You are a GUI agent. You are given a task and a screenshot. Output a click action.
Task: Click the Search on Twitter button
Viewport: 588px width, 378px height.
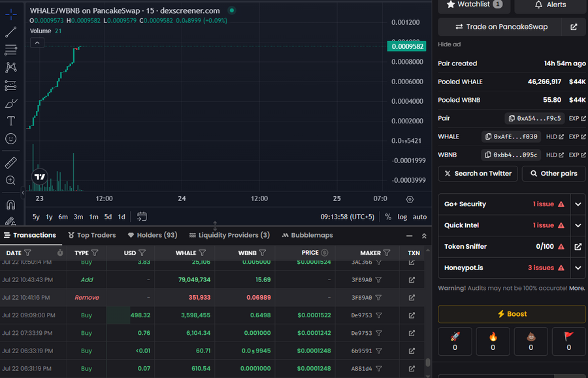point(478,174)
